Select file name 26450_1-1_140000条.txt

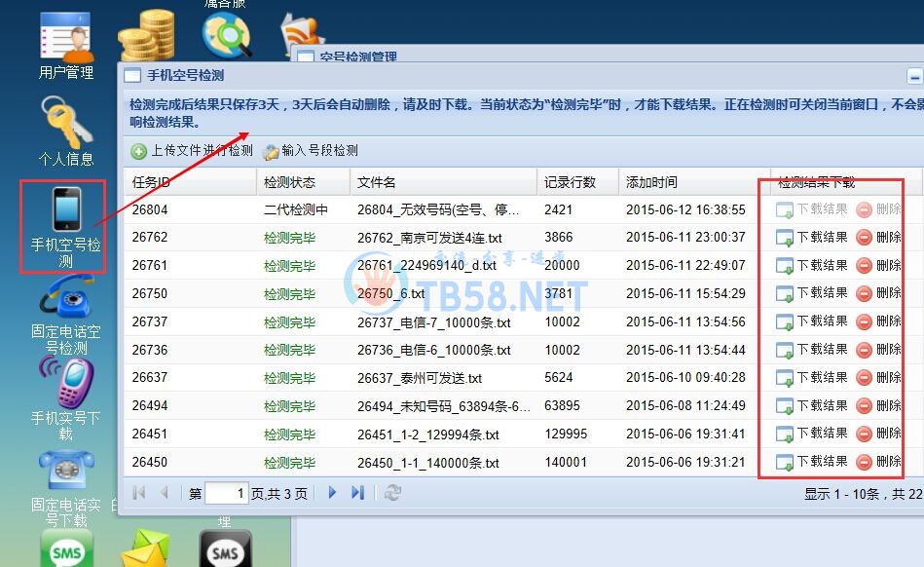[x=427, y=463]
